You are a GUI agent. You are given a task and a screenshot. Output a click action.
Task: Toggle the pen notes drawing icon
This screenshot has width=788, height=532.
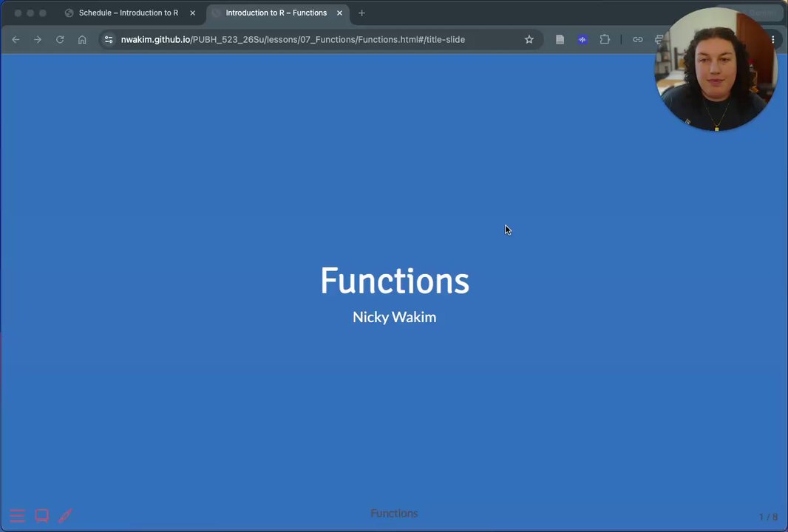click(65, 516)
